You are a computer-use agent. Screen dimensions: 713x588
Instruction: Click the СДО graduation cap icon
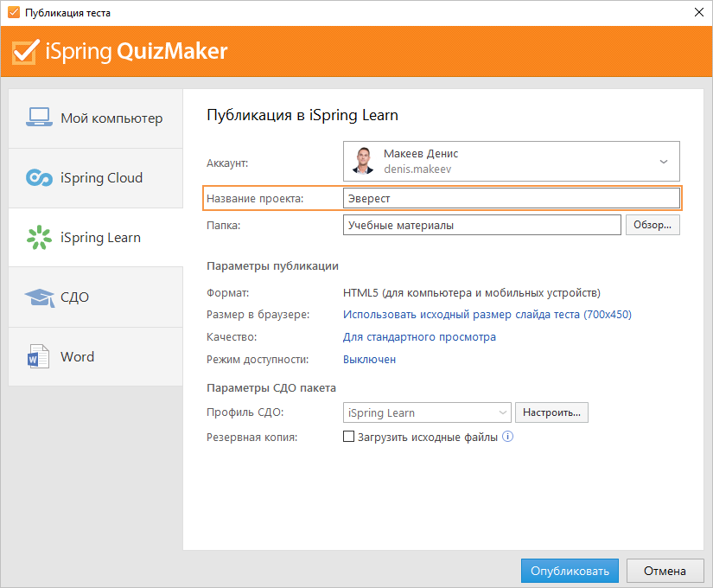pyautogui.click(x=40, y=297)
